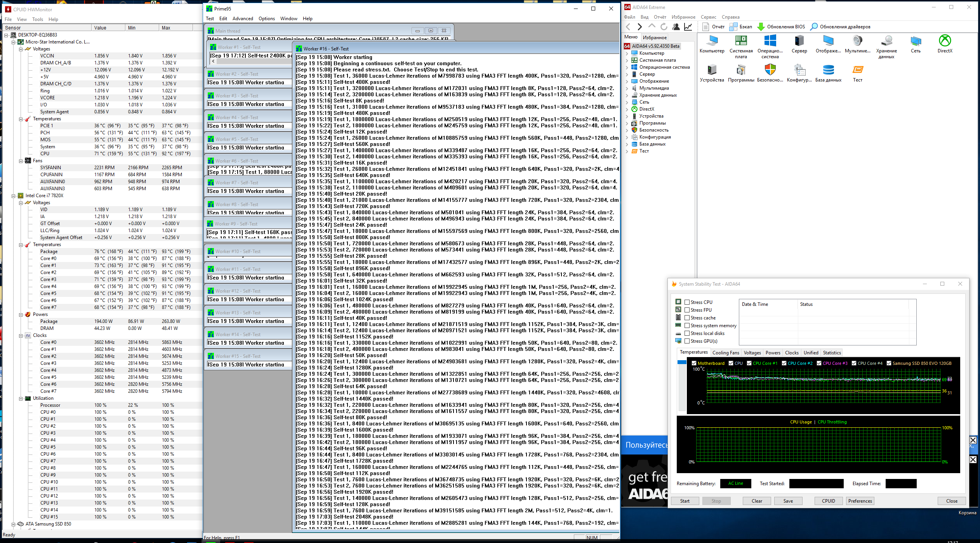Click the AIDA64 refresh toolbar icon
Image resolution: width=980 pixels, height=543 pixels.
664,27
